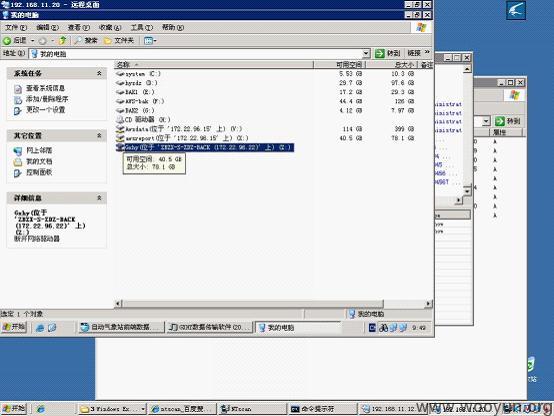Image resolution: width=554 pixels, height=416 pixels.
Task: Select the CD drive (H:) item
Action: (x=143, y=119)
